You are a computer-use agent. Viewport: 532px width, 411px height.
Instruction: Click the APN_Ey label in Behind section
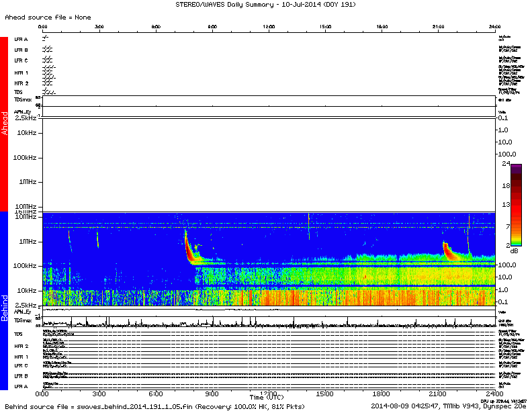(x=22, y=312)
